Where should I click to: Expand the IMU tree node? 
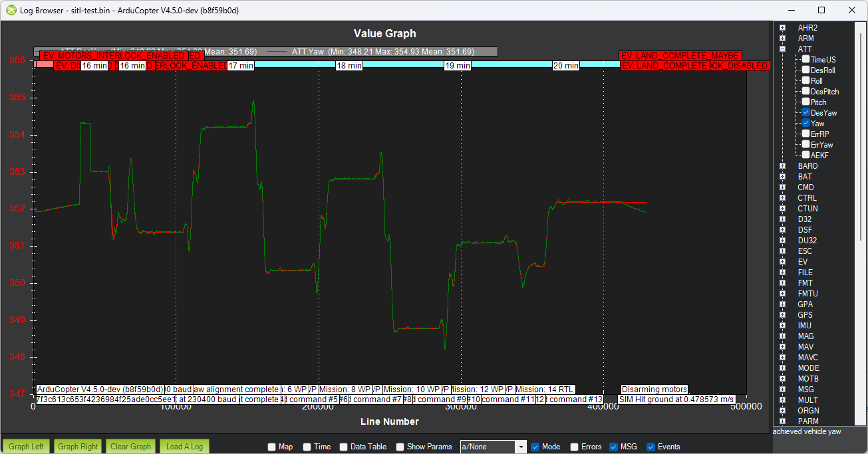coord(783,325)
